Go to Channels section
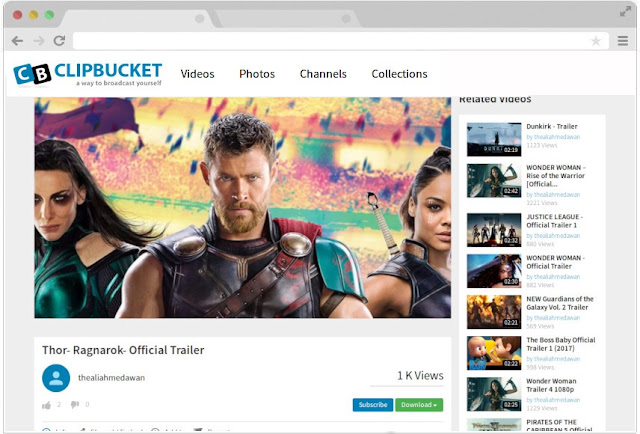 (x=323, y=74)
